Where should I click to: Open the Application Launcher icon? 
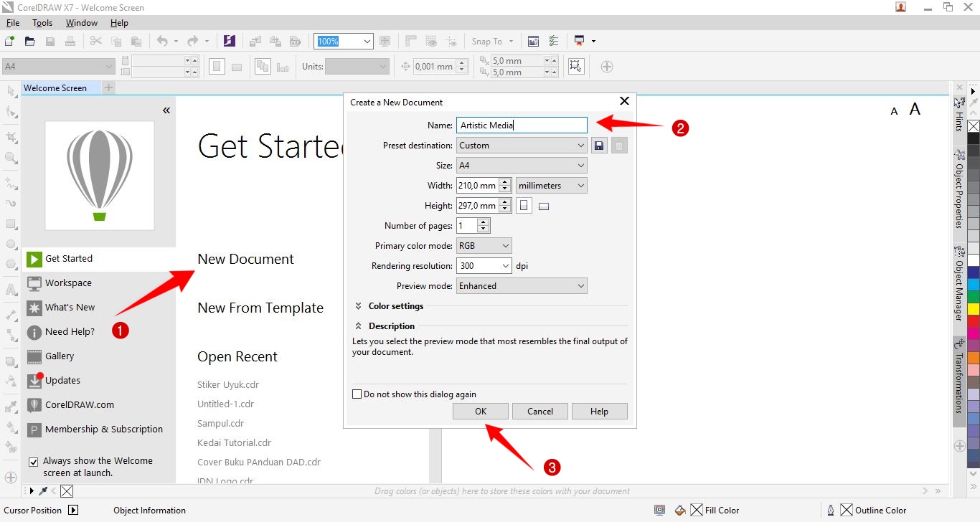579,41
